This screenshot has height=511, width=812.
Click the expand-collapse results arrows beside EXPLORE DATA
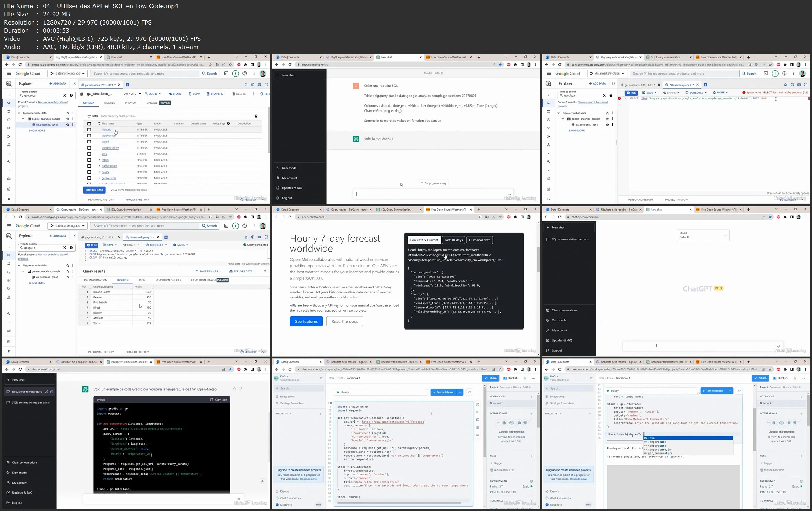click(x=265, y=271)
